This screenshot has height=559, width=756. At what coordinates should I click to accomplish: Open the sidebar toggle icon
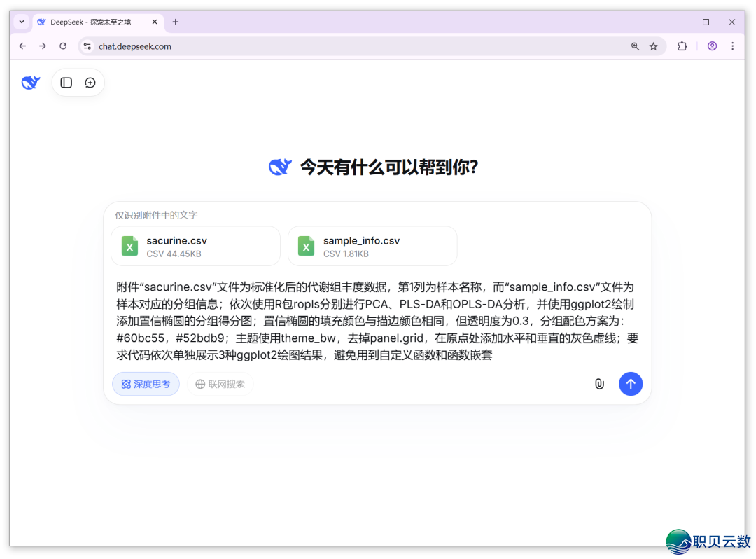point(66,82)
